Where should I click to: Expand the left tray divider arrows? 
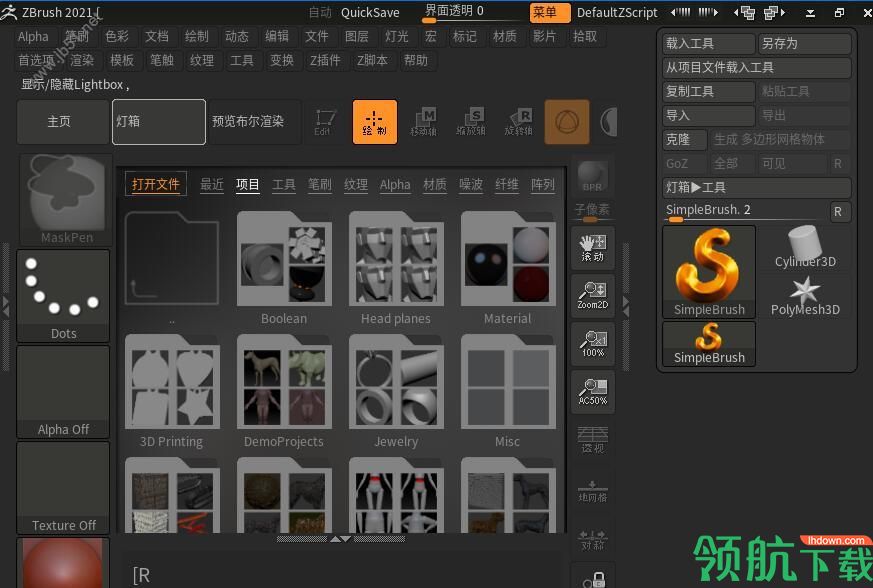[x=6, y=307]
